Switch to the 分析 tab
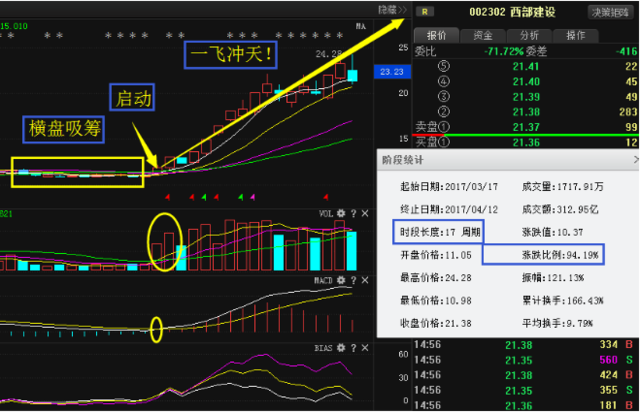The height and width of the screenshot is (412, 640). [529, 36]
